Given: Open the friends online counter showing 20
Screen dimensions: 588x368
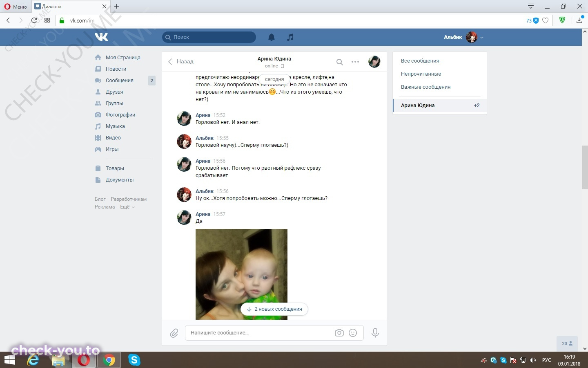Looking at the screenshot, I should (x=567, y=343).
